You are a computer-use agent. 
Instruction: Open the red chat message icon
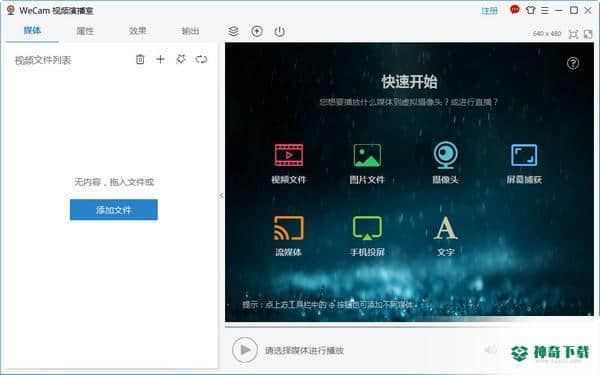click(515, 10)
